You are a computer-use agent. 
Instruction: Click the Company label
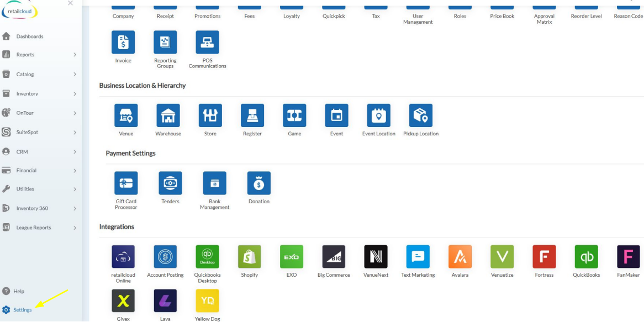[x=123, y=16]
